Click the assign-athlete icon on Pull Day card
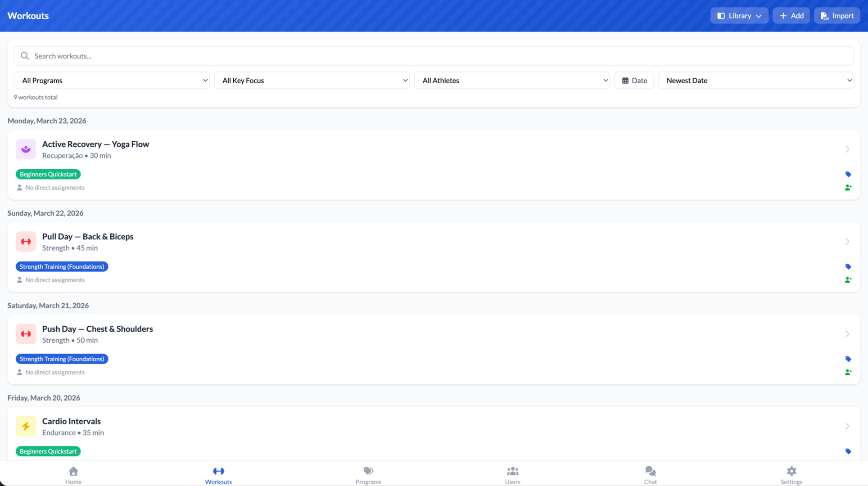This screenshot has width=868, height=486. tap(848, 279)
